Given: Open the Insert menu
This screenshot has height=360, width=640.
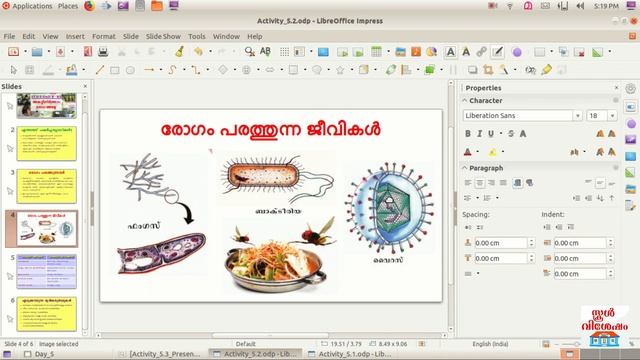Looking at the screenshot, I should [75, 36].
